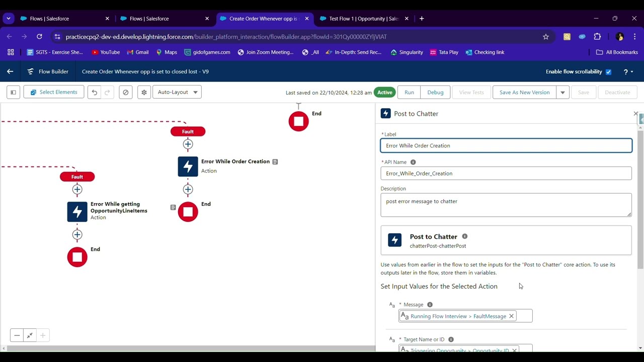Open the Auto-Layout dropdown

pos(177,92)
